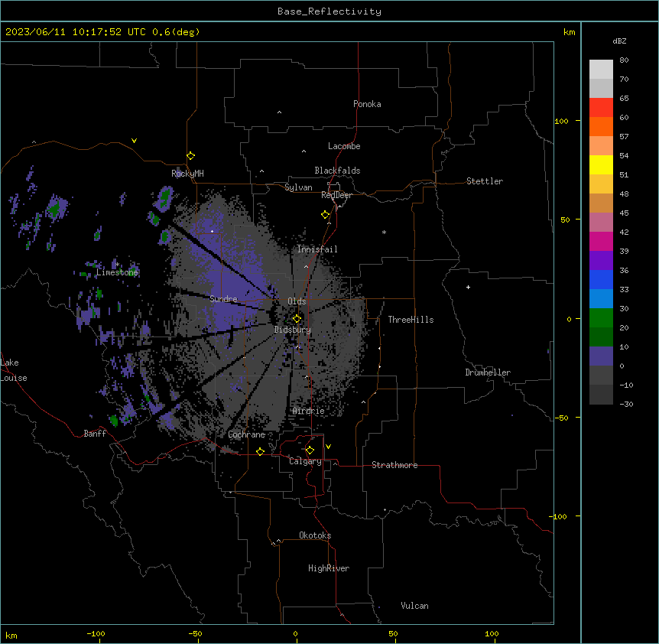Click the Stettler city label

[485, 181]
